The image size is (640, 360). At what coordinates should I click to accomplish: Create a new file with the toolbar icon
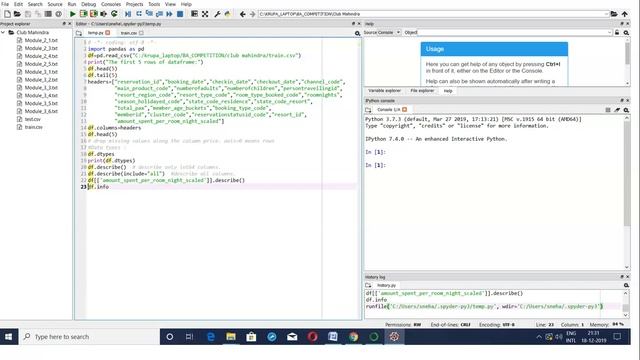(x=7, y=14)
